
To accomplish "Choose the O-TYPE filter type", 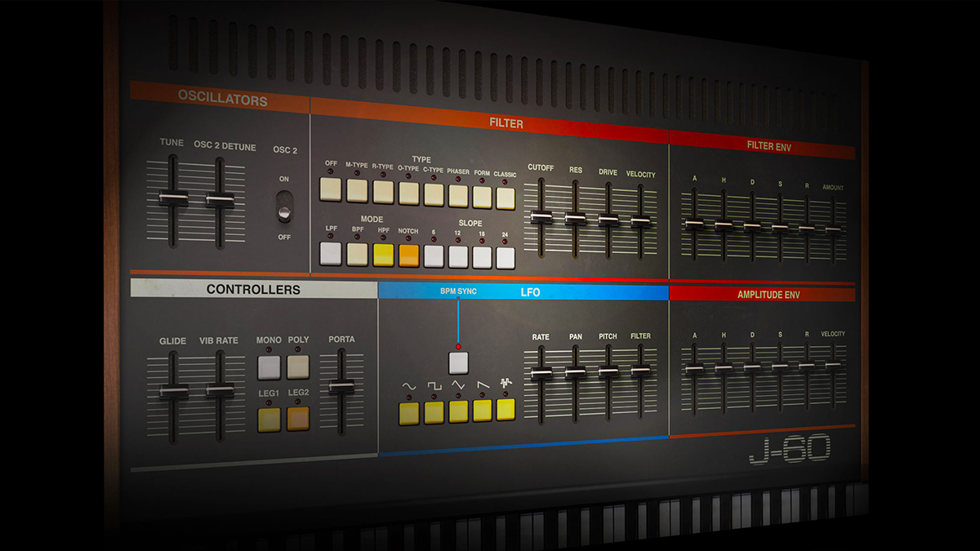I will tap(408, 193).
